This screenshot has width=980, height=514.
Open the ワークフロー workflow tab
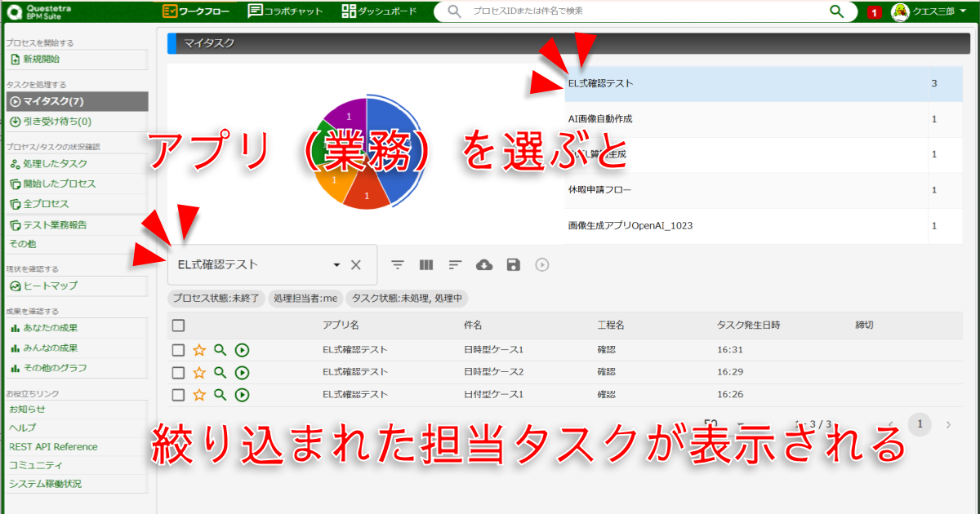pyautogui.click(x=196, y=11)
